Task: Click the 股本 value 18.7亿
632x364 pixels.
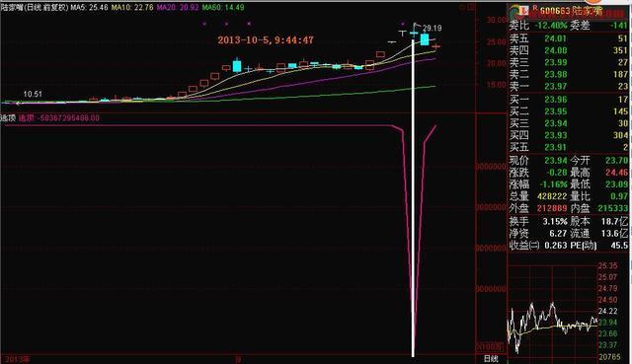Action: tap(614, 222)
